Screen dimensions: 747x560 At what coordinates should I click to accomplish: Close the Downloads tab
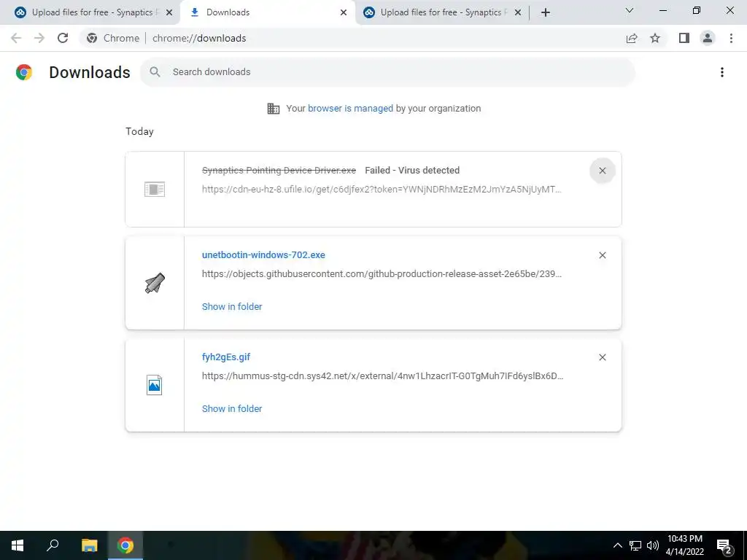click(344, 12)
